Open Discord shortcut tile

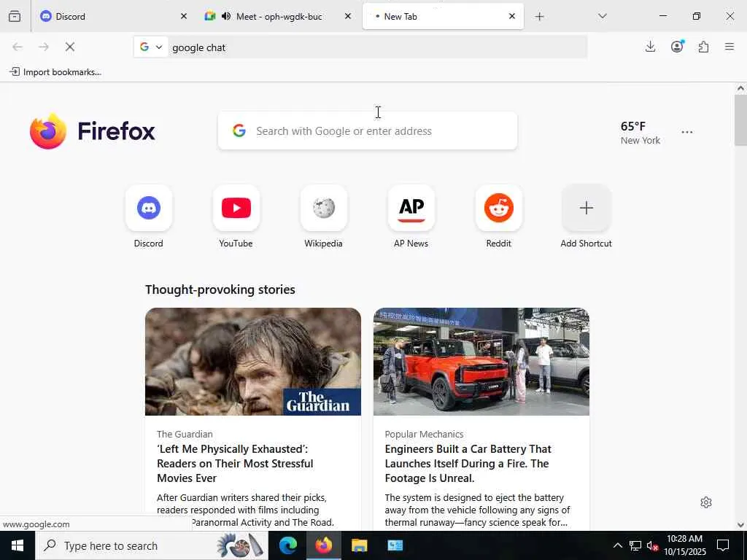(149, 208)
